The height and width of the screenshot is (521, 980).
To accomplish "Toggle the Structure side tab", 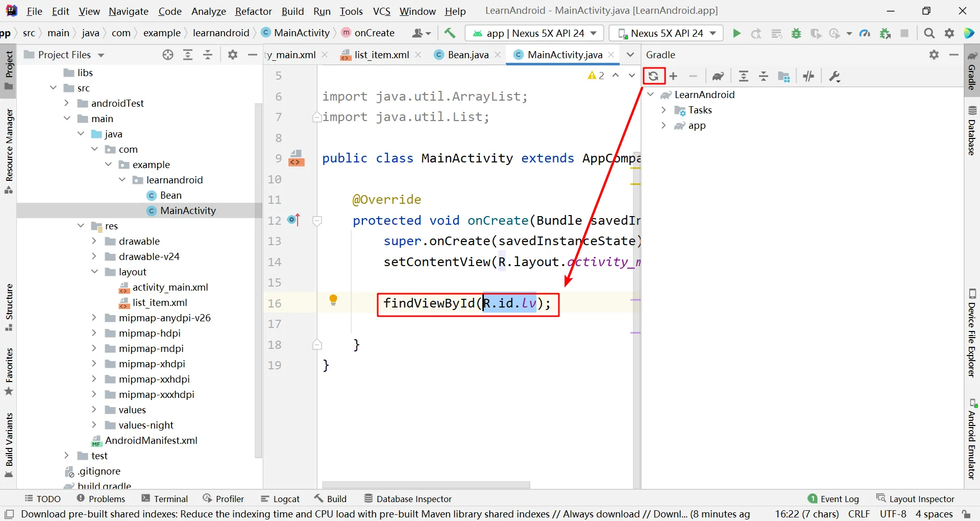I will [x=9, y=307].
